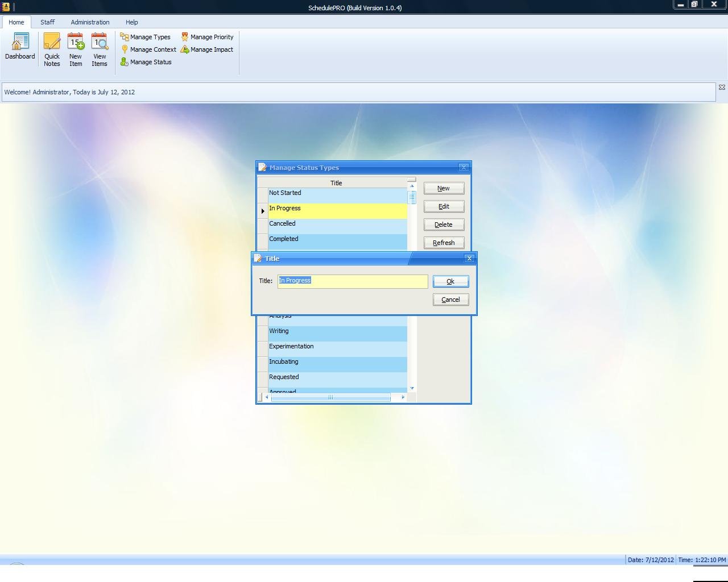Click the New status button
This screenshot has height=582, width=728.
(x=444, y=188)
